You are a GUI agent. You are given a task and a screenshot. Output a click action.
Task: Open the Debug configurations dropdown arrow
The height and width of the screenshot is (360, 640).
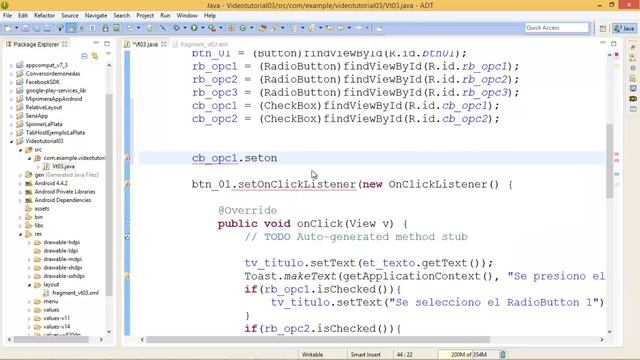(x=185, y=28)
